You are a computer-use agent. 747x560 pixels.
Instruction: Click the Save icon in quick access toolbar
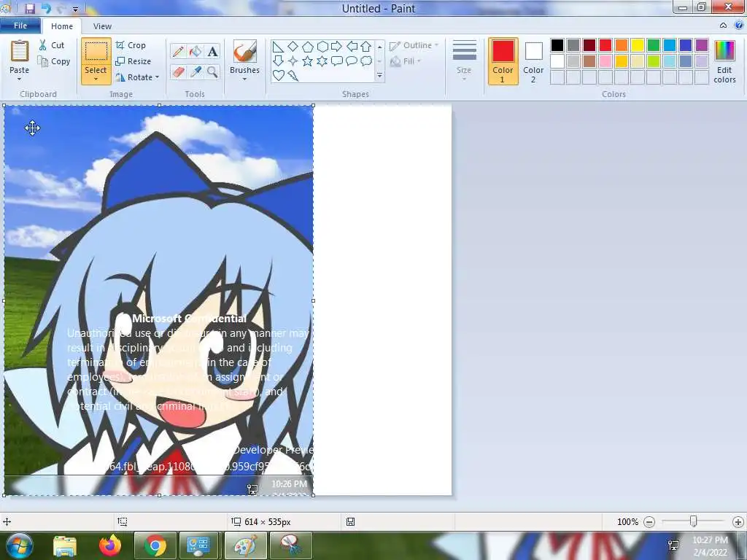coord(30,8)
